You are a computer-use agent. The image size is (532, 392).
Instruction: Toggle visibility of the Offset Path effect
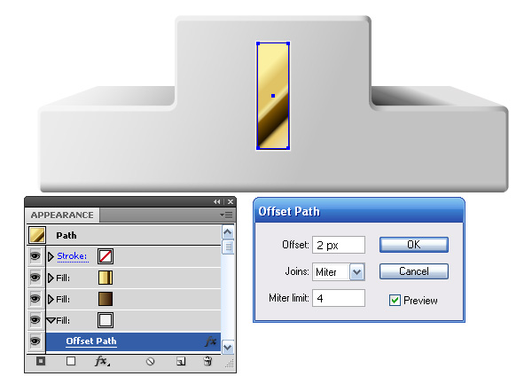[x=35, y=341]
